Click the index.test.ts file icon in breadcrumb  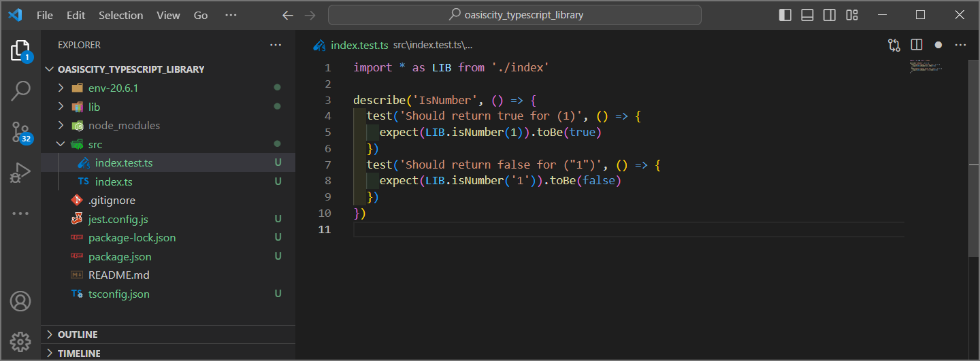(319, 46)
